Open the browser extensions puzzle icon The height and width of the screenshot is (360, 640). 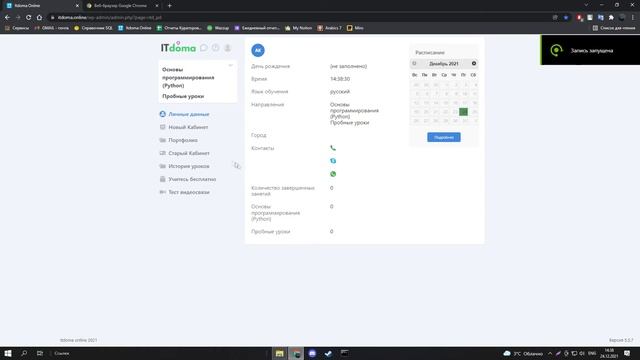tap(611, 18)
